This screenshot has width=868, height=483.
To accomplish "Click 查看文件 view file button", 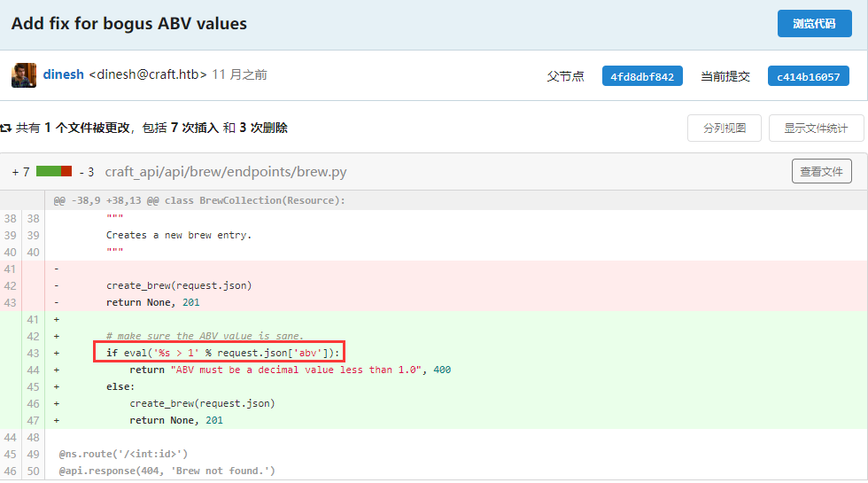I will point(822,171).
